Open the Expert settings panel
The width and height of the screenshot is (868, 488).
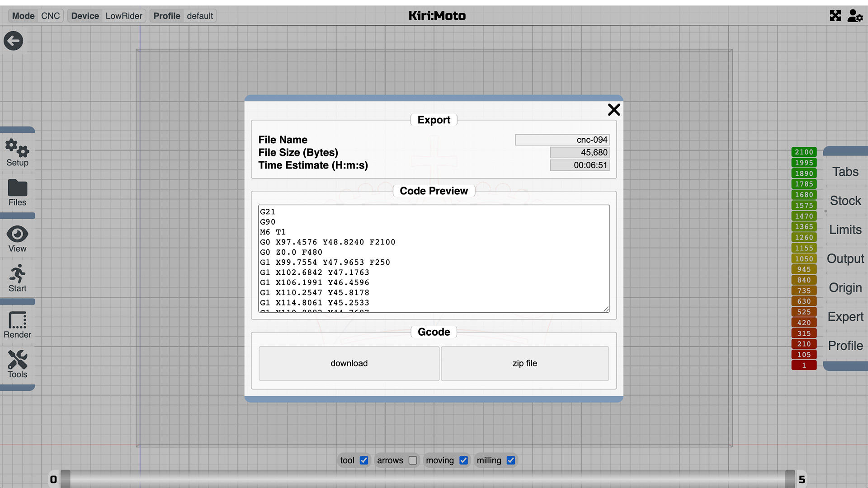click(845, 317)
